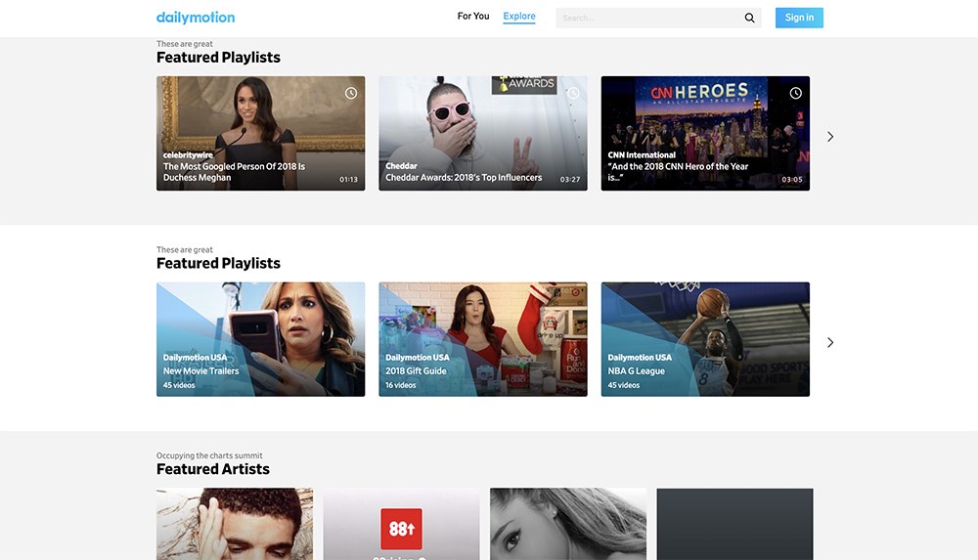The width and height of the screenshot is (978, 560).
Task: Click the 03:27 duration label
Action: coord(570,180)
